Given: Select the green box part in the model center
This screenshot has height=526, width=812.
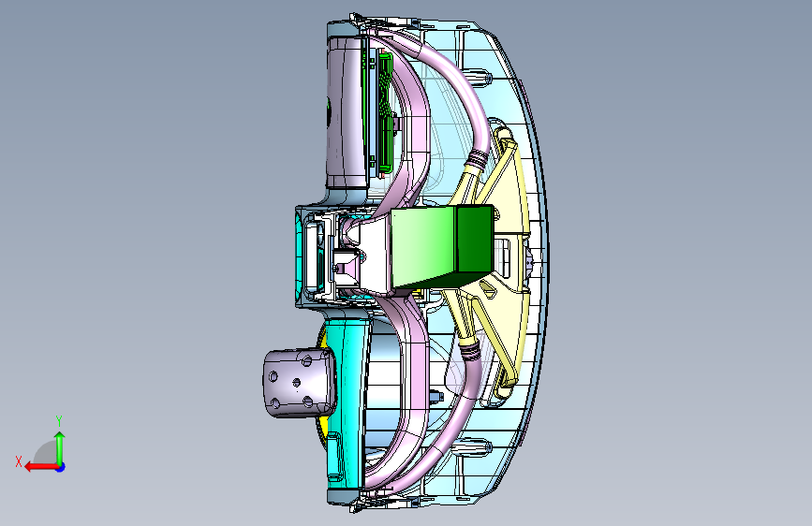Looking at the screenshot, I should (x=443, y=246).
